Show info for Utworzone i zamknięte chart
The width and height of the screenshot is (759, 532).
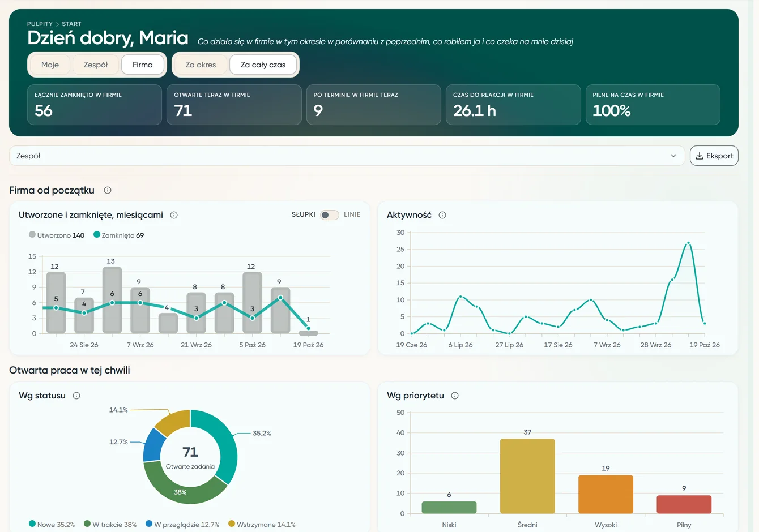pos(174,215)
